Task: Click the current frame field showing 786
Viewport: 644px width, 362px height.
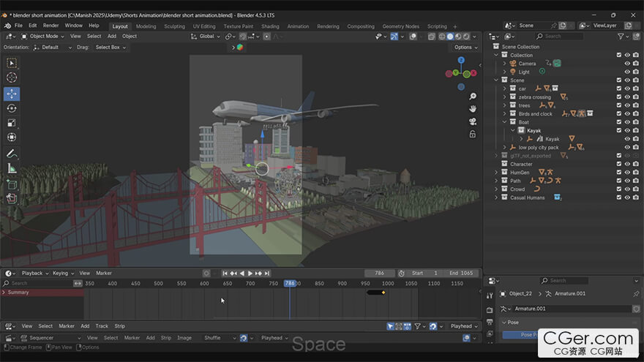Action: (379, 274)
